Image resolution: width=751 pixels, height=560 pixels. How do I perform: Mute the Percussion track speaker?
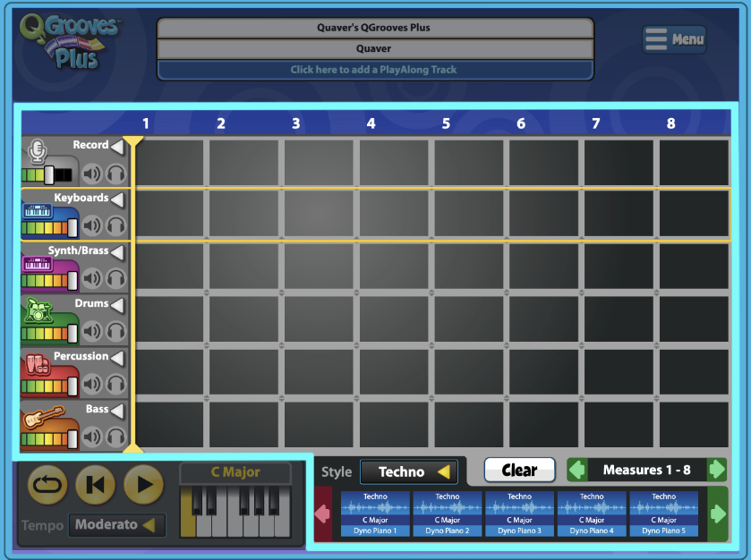91,384
